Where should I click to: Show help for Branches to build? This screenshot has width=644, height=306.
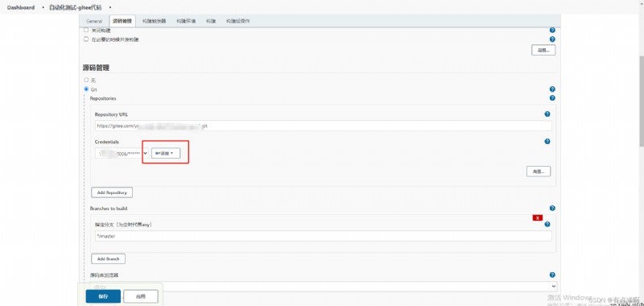click(x=552, y=209)
